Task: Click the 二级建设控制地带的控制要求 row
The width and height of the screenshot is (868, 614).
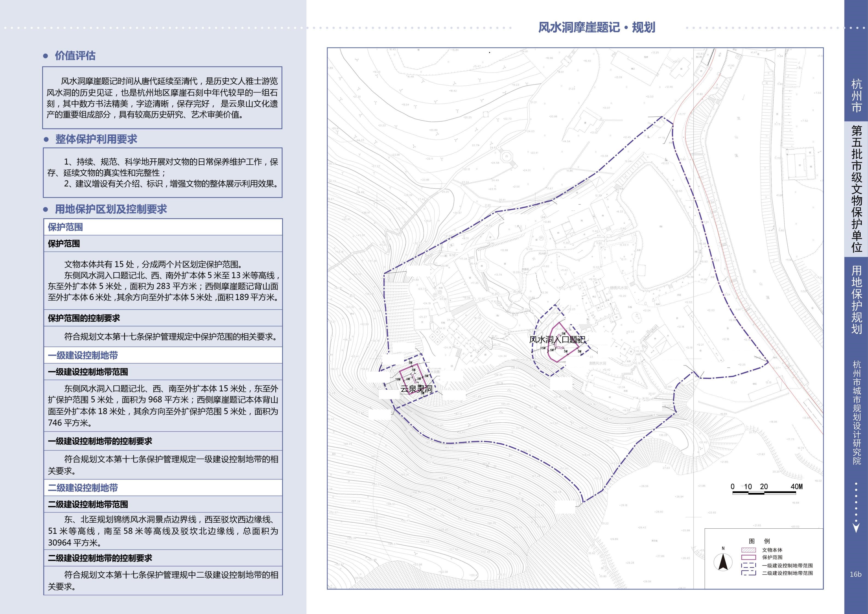Action: tap(163, 558)
